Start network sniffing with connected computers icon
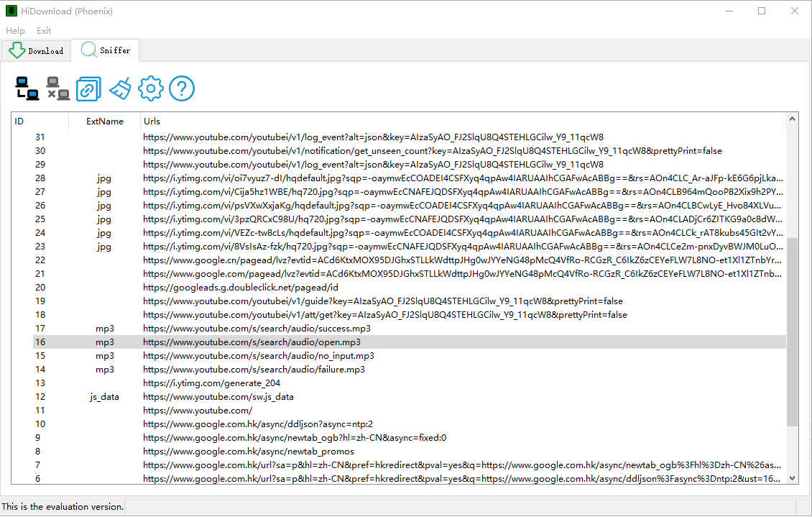Image resolution: width=812 pixels, height=517 pixels. (x=27, y=88)
